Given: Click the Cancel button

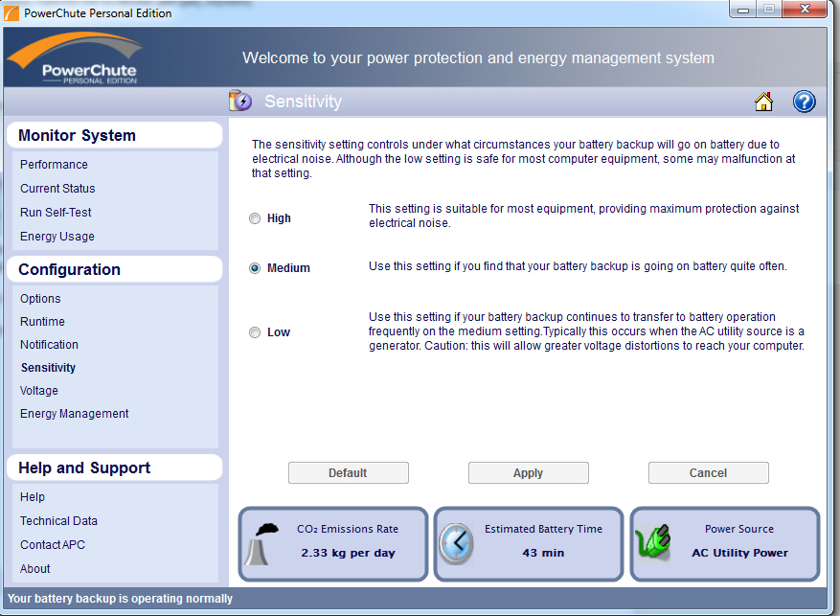Looking at the screenshot, I should pos(708,473).
